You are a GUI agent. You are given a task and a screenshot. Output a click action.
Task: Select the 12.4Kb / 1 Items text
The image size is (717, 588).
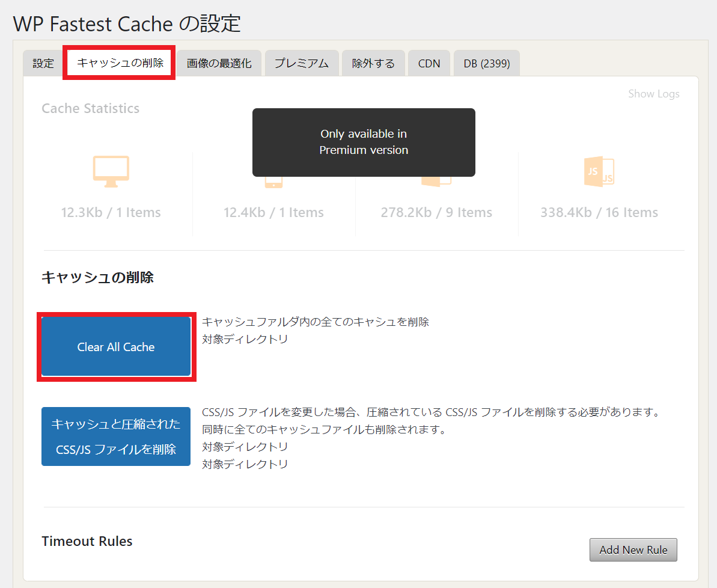click(x=273, y=212)
